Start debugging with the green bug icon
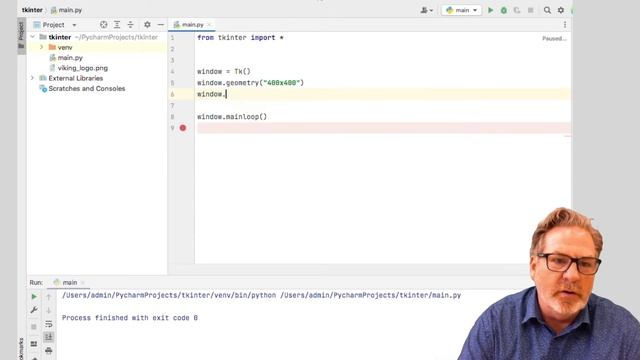The height and width of the screenshot is (360, 640). pyautogui.click(x=504, y=10)
